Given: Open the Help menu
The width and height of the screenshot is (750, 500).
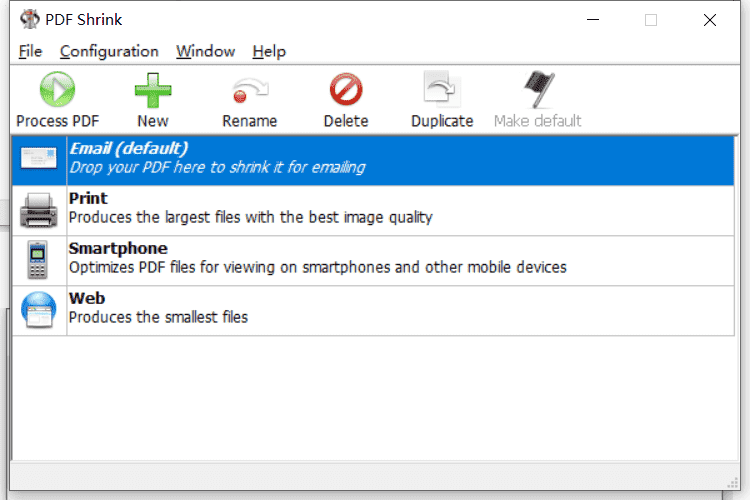Looking at the screenshot, I should point(269,51).
